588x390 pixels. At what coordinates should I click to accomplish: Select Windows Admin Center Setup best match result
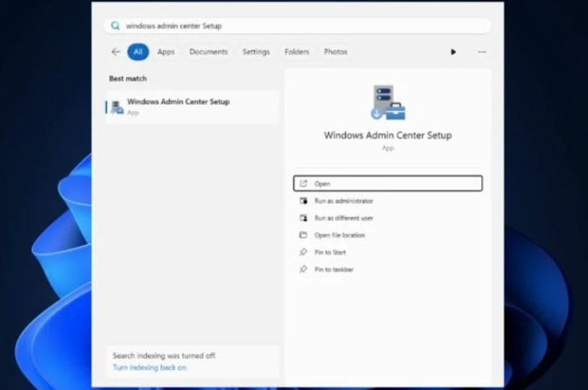tap(193, 107)
